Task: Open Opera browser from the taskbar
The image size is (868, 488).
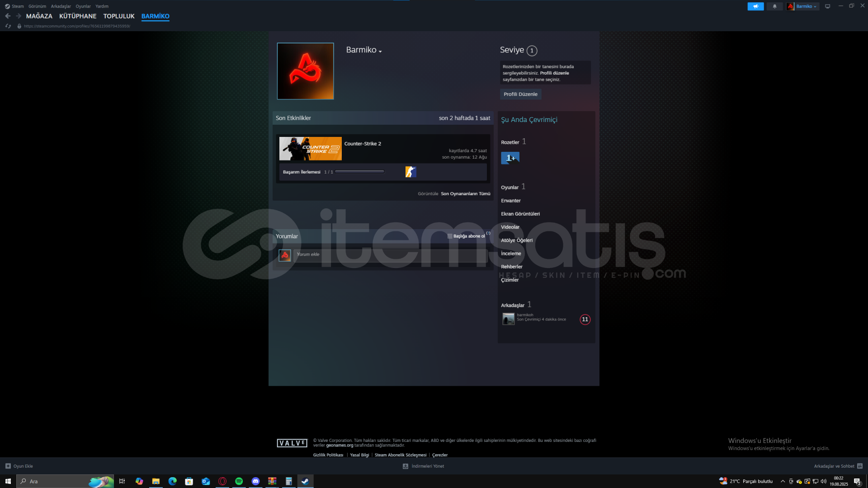Action: click(222, 481)
